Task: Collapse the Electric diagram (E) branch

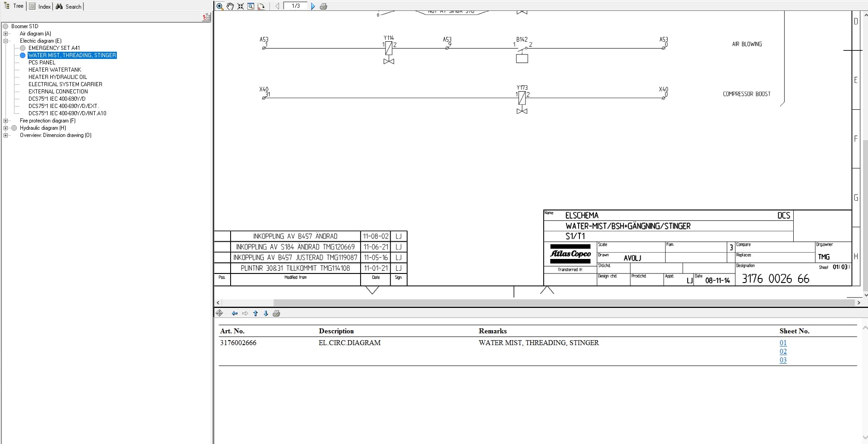Action: click(x=5, y=41)
